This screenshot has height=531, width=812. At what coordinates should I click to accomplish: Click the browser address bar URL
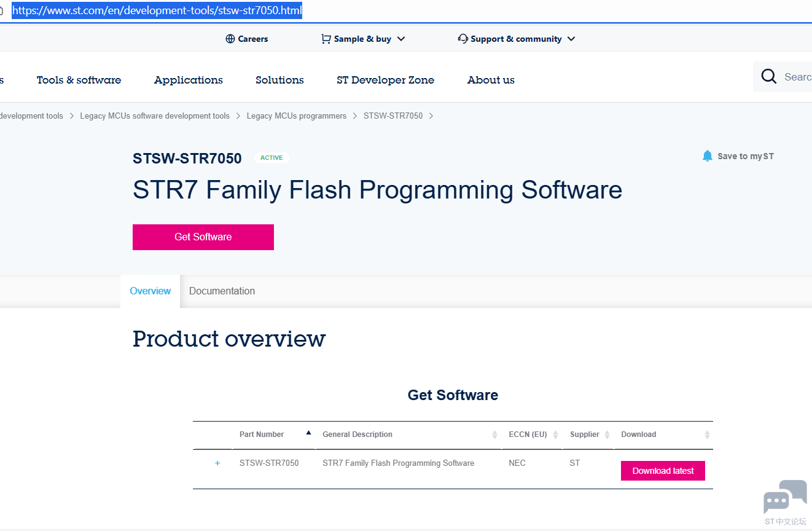[157, 11]
